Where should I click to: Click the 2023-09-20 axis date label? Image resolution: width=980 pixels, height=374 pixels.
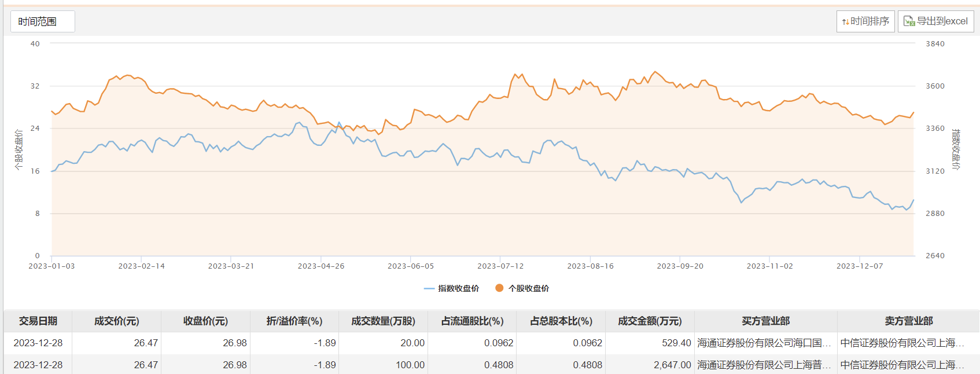click(680, 266)
